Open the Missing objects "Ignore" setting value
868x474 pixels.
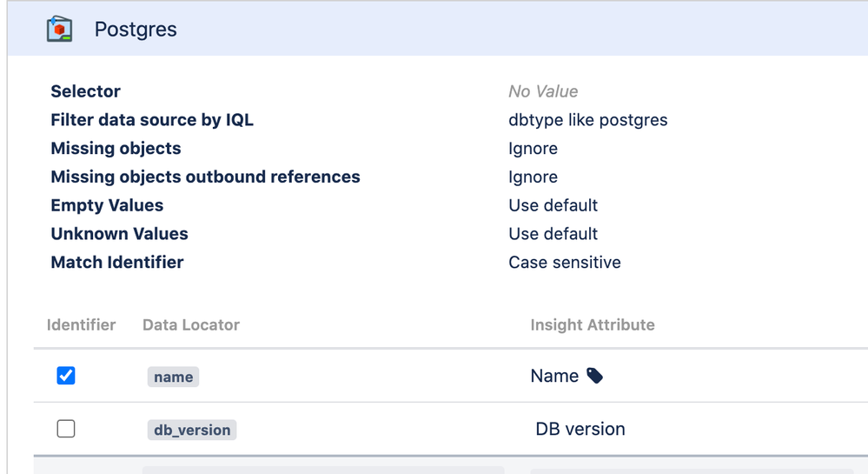pyautogui.click(x=533, y=149)
